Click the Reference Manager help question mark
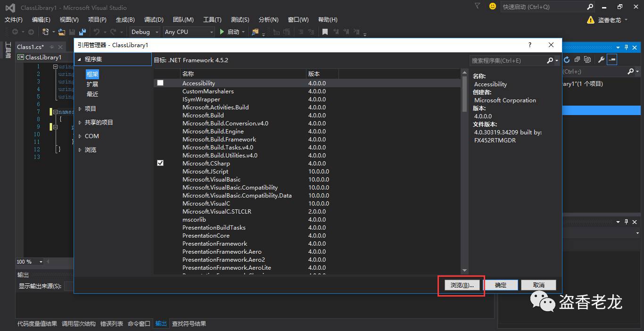644x331 pixels. [530, 45]
